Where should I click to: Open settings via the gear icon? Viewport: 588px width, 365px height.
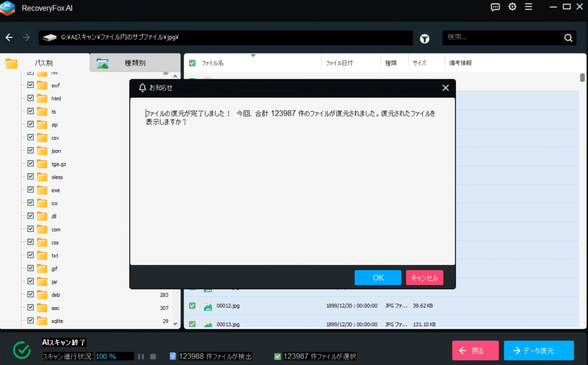coord(512,7)
